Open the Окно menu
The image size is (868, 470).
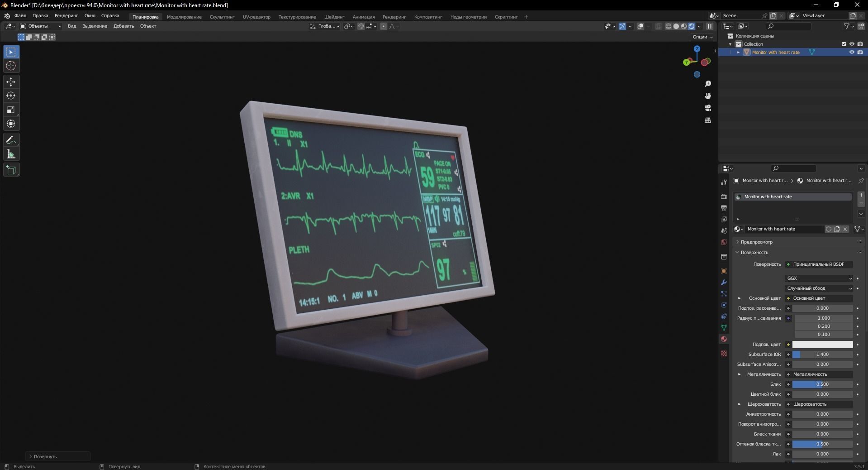[x=90, y=16]
